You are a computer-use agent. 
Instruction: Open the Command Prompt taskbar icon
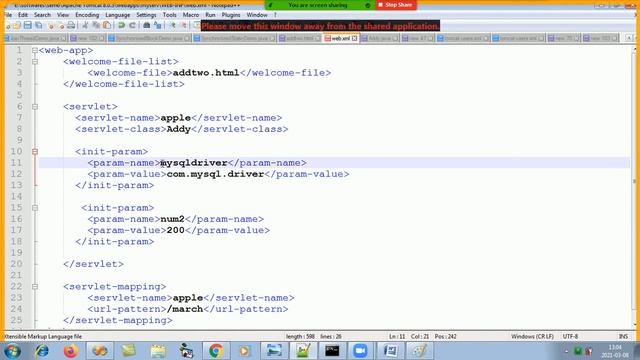[x=332, y=351]
